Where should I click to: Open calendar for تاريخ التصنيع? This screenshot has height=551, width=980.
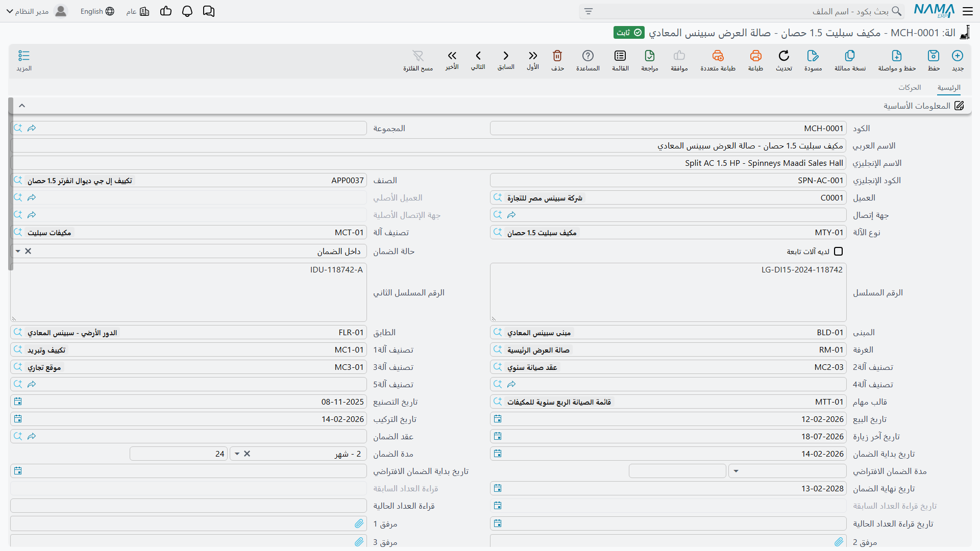tap(18, 402)
